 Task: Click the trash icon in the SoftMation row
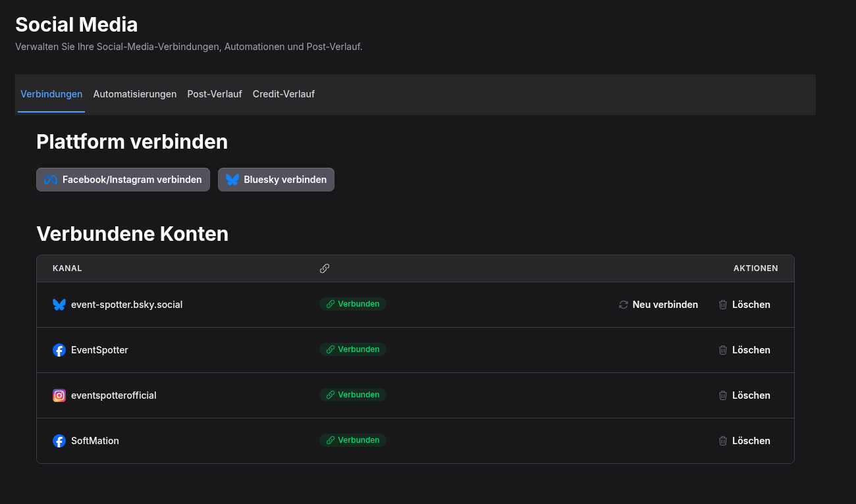(x=723, y=440)
